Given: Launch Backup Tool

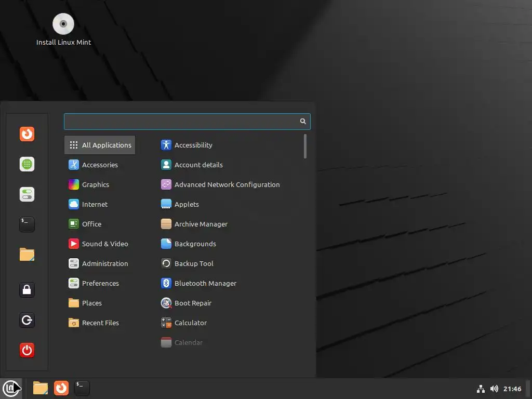Looking at the screenshot, I should [x=229, y=263].
